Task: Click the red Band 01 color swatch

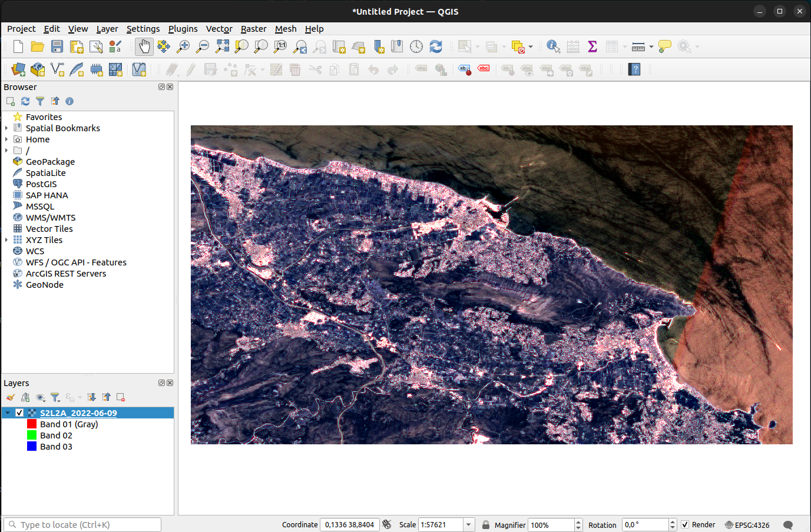Action: pyautogui.click(x=32, y=424)
